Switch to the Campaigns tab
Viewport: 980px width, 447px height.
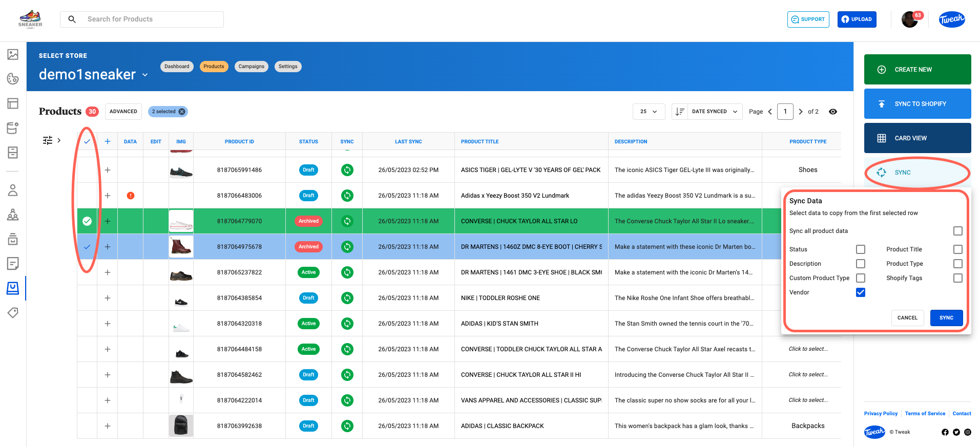[x=251, y=67]
